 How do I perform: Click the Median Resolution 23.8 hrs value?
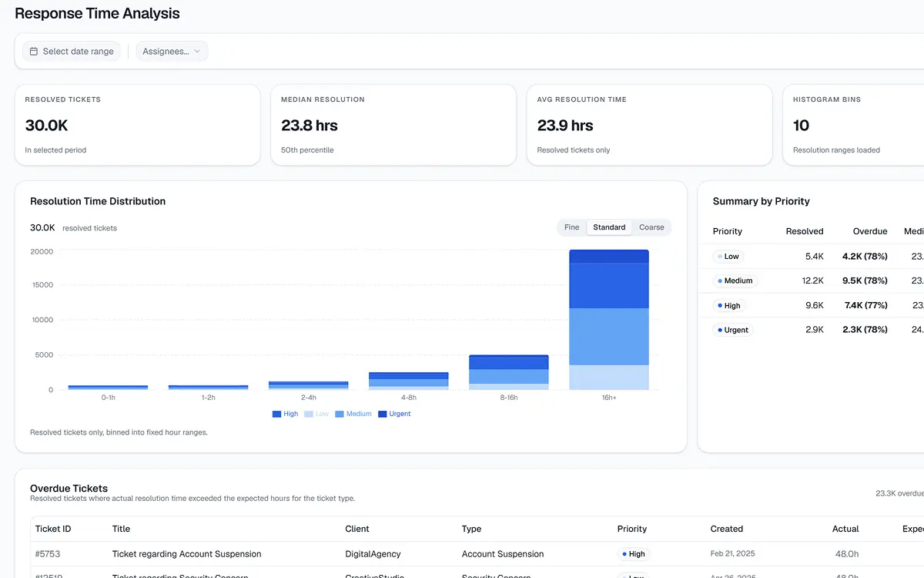[x=310, y=126]
